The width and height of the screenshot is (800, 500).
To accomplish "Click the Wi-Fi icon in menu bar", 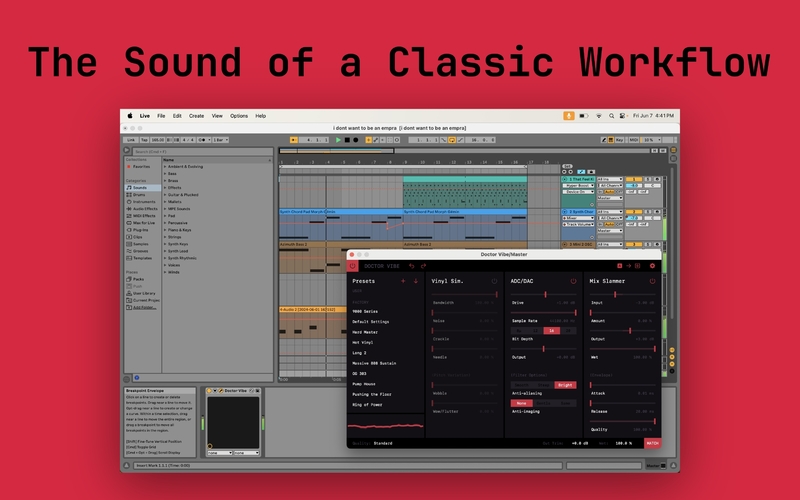I will coord(598,116).
